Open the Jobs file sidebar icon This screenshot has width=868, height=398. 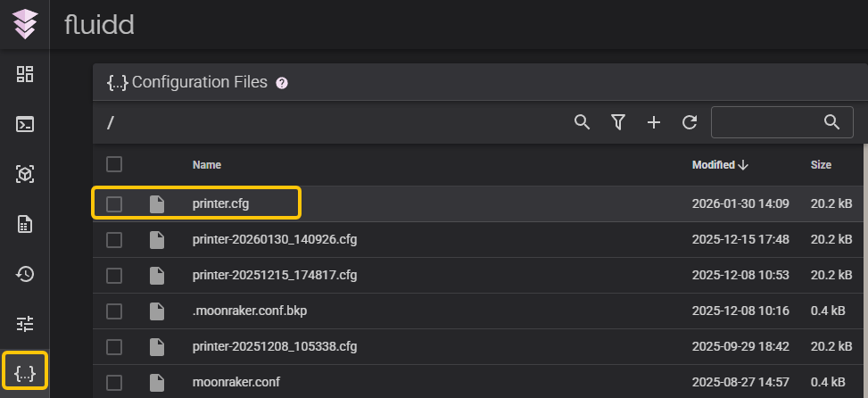coord(25,224)
